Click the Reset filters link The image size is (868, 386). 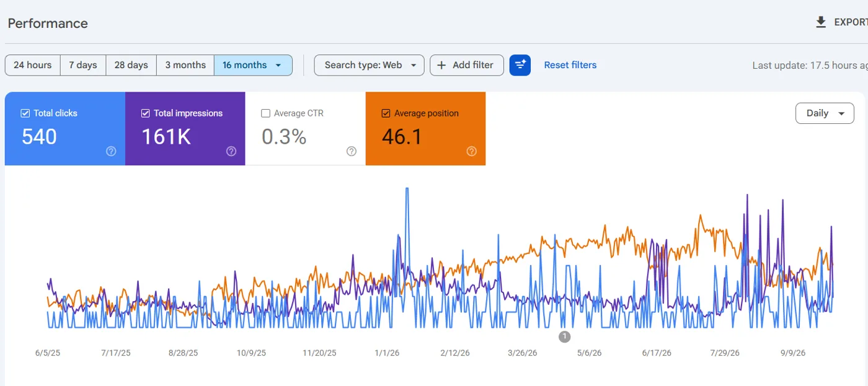click(570, 65)
